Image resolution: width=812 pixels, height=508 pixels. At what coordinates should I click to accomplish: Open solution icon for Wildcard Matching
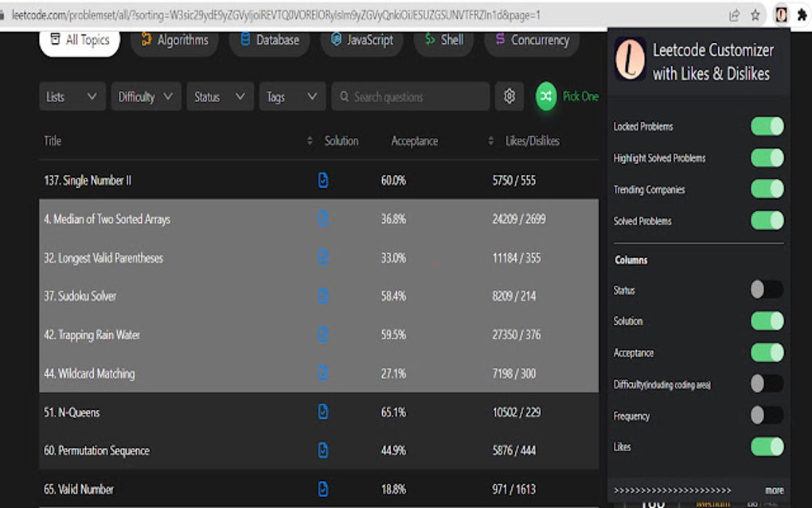click(x=322, y=373)
